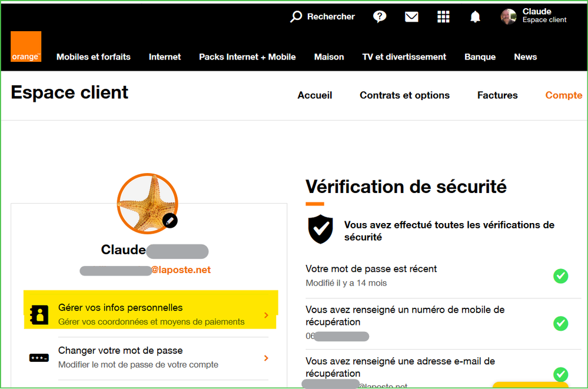Show notifications with the bell icon
This screenshot has height=389, width=588.
coord(475,16)
